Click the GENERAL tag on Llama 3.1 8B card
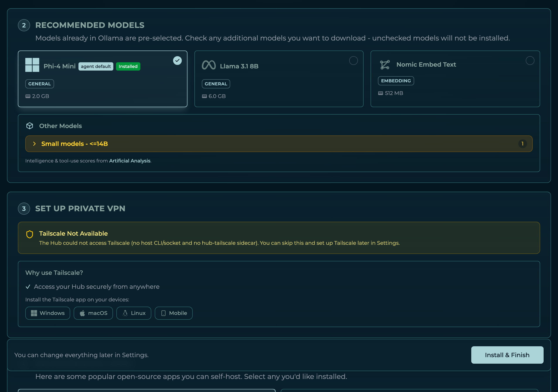558x392 pixels. (x=216, y=84)
